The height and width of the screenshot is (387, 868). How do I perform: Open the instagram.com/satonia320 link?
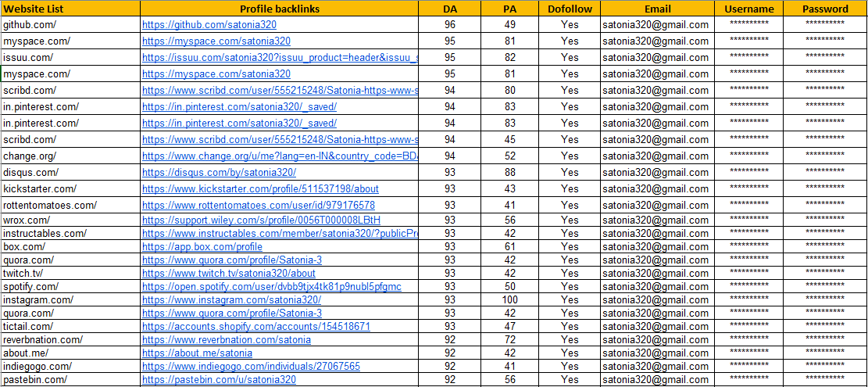pos(231,300)
